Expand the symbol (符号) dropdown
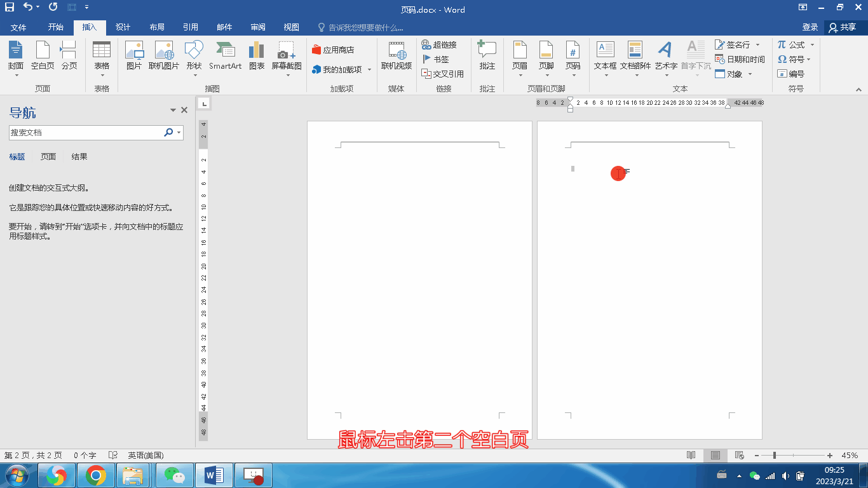The width and height of the screenshot is (868, 488). (809, 59)
